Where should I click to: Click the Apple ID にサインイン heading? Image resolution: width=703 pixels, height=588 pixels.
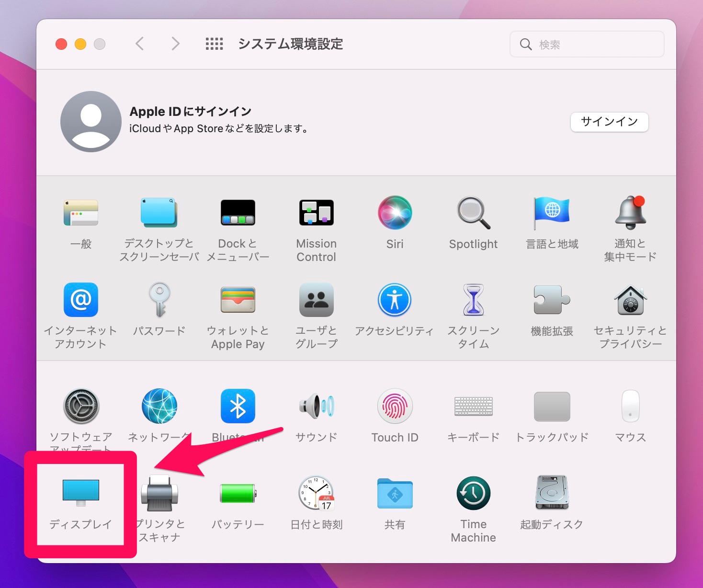point(191,112)
